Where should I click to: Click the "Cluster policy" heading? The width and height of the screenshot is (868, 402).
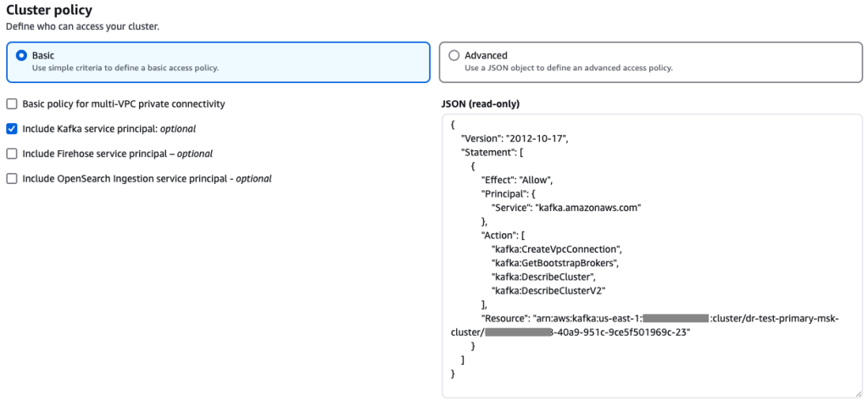click(x=49, y=9)
